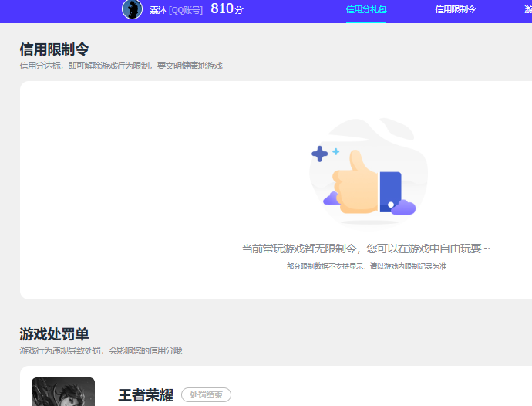Click the user avatar in header
The width and height of the screenshot is (532, 406).
click(132, 9)
